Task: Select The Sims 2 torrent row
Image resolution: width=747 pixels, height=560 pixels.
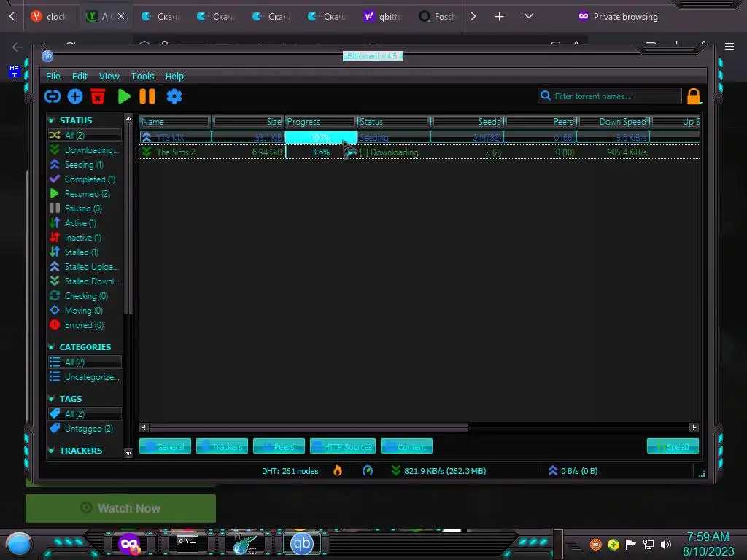Action: pyautogui.click(x=419, y=152)
